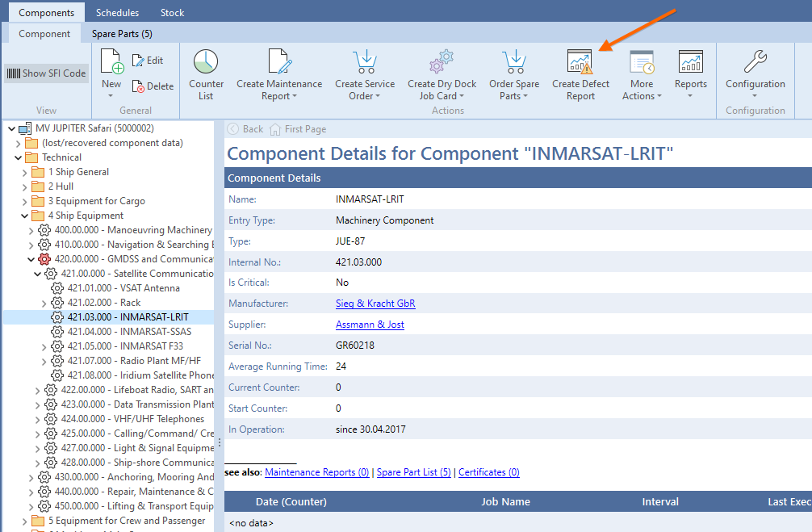
Task: Collapse 421.00.000 Satellite Communication node
Action: click(x=37, y=274)
